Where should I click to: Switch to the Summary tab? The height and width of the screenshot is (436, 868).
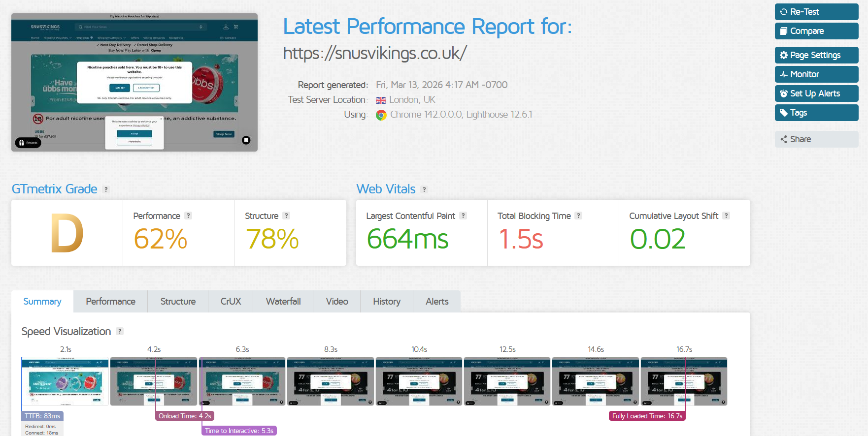point(42,301)
